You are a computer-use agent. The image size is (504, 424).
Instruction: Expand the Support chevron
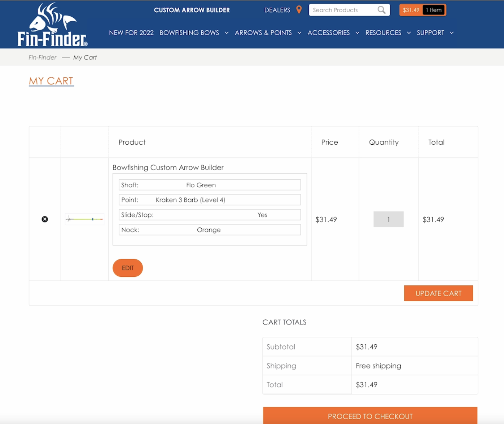(x=452, y=33)
